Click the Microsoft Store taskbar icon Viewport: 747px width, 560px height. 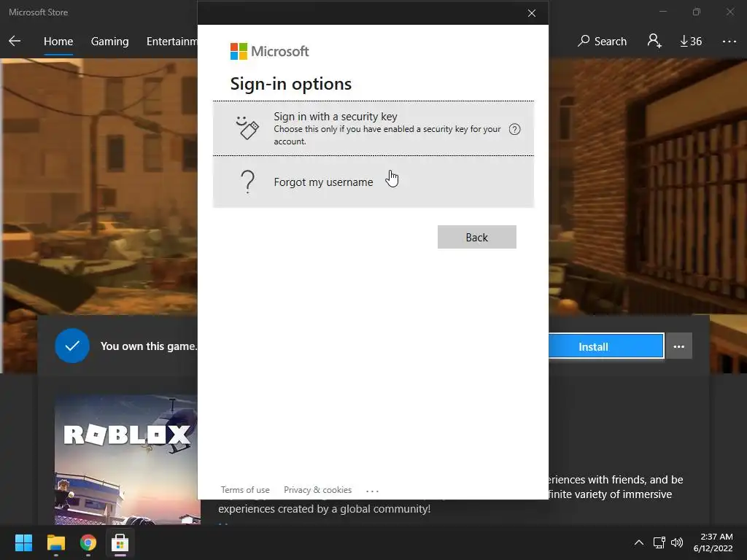pos(120,542)
